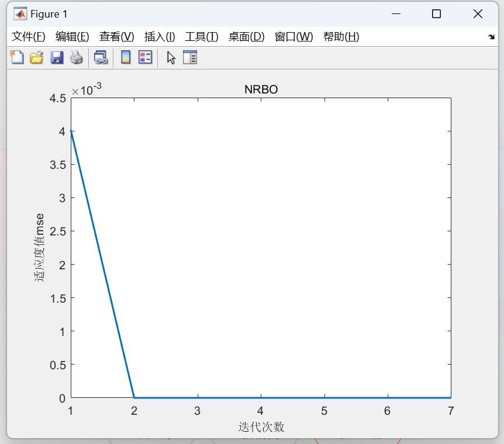Create a new figure
504x444 pixels.
16,57
